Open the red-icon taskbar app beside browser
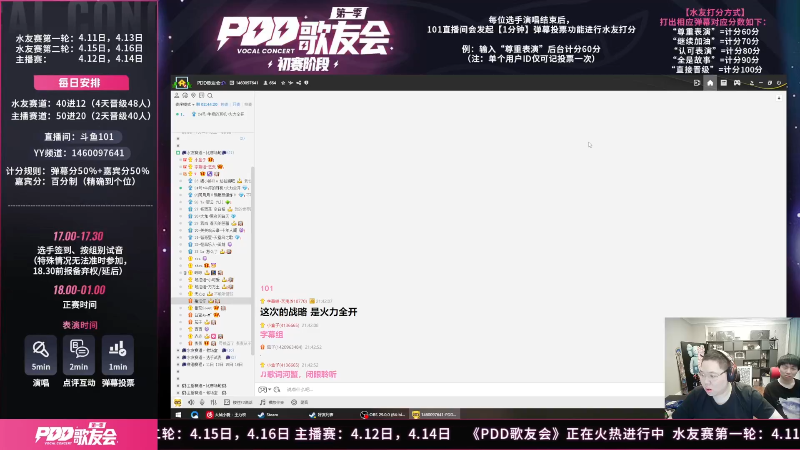This screenshot has height=450, width=800. point(227,415)
